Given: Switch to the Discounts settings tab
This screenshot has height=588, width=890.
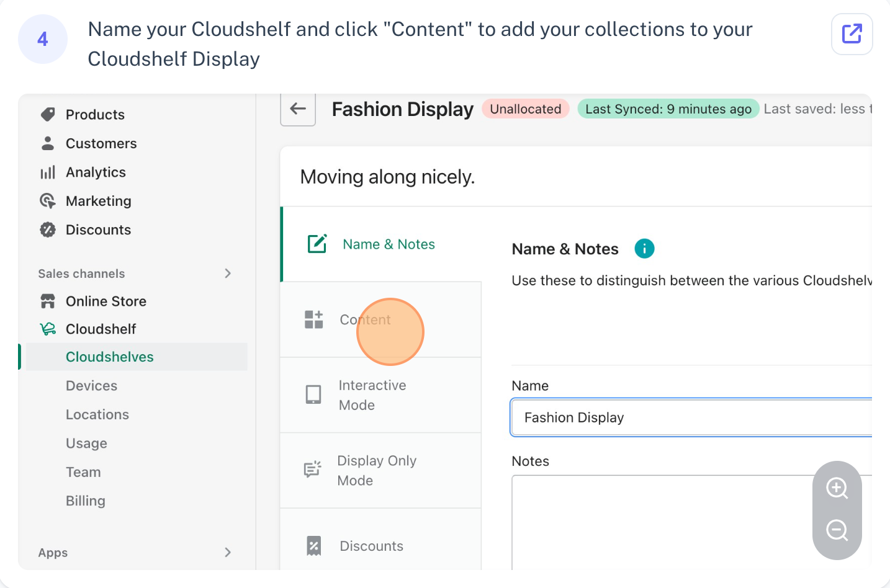Looking at the screenshot, I should (x=381, y=540).
